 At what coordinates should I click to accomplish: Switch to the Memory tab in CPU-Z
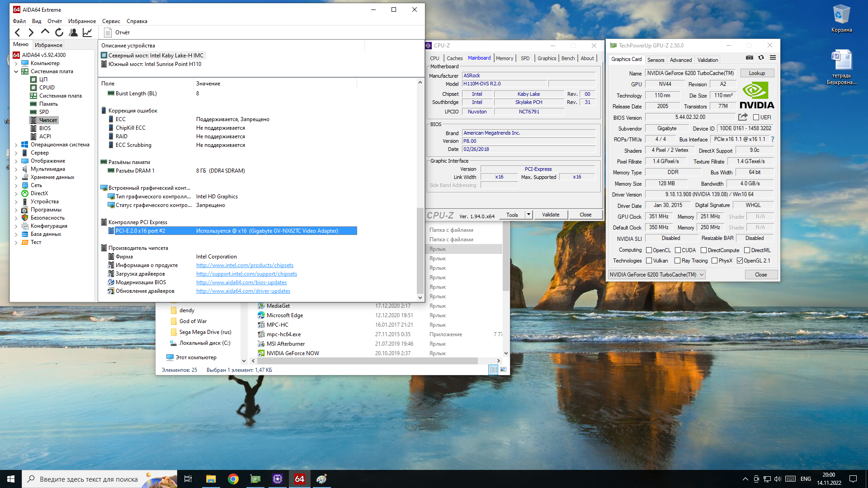coord(504,58)
